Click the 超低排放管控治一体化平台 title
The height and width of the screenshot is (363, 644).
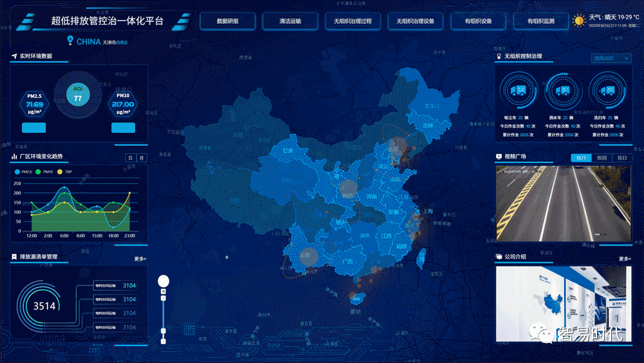pos(107,21)
